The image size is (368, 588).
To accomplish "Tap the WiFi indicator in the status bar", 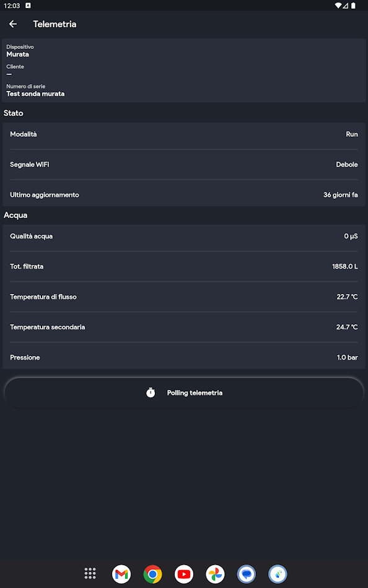I will pos(340,5).
